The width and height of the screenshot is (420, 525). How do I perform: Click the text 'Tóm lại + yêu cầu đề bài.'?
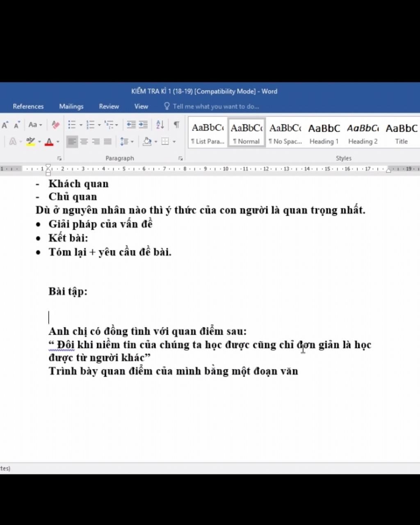click(x=110, y=252)
